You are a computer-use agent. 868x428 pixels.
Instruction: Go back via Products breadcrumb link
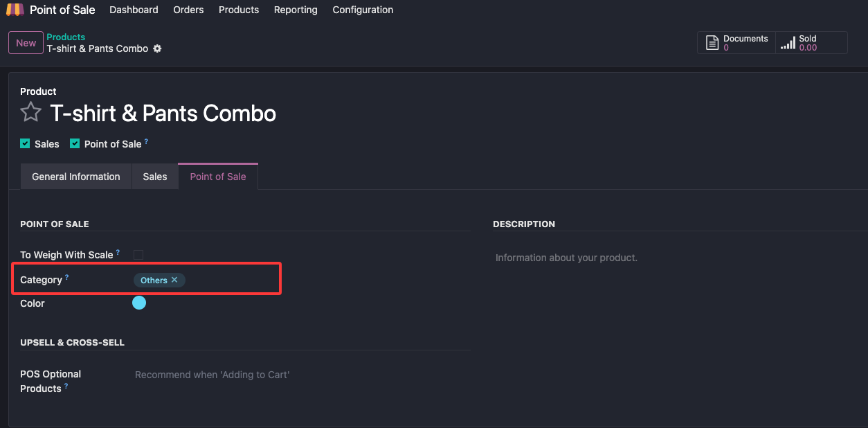tap(66, 37)
